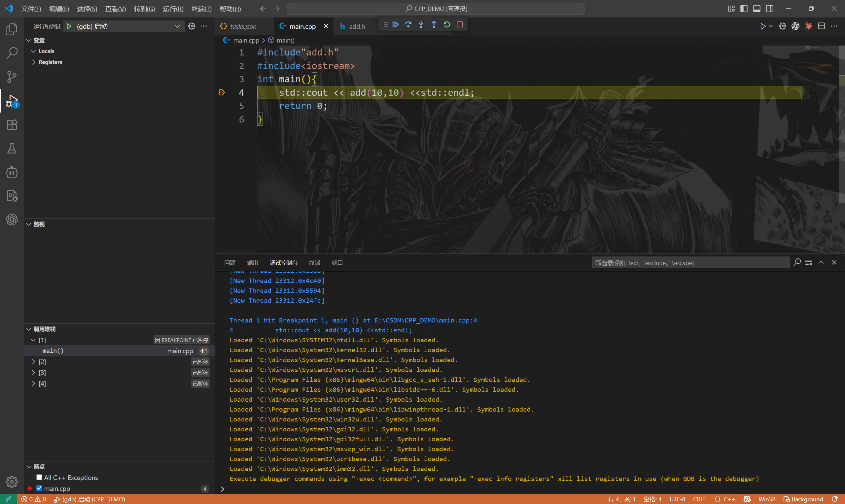Switch to the 终端 panel tab

point(314,262)
